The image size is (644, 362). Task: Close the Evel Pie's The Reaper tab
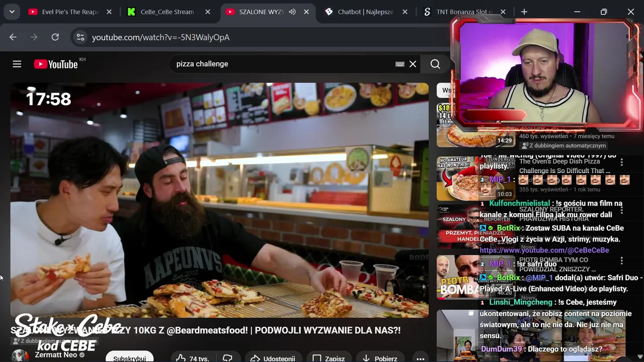pos(109,12)
